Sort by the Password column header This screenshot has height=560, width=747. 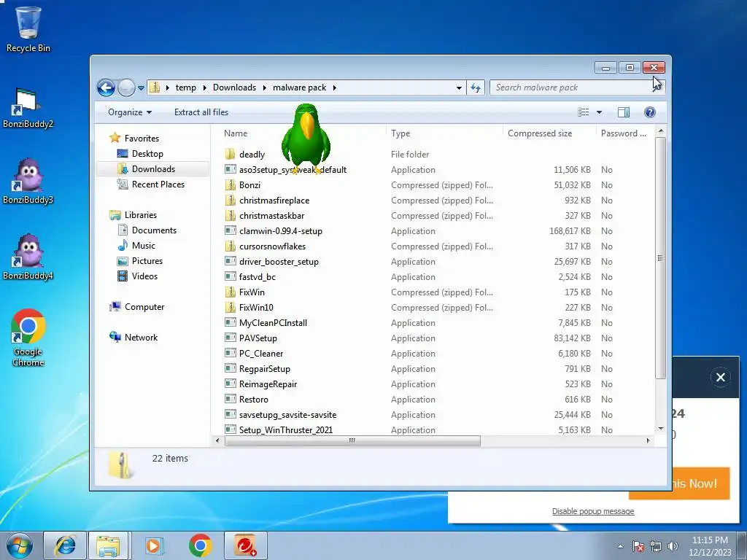click(623, 134)
